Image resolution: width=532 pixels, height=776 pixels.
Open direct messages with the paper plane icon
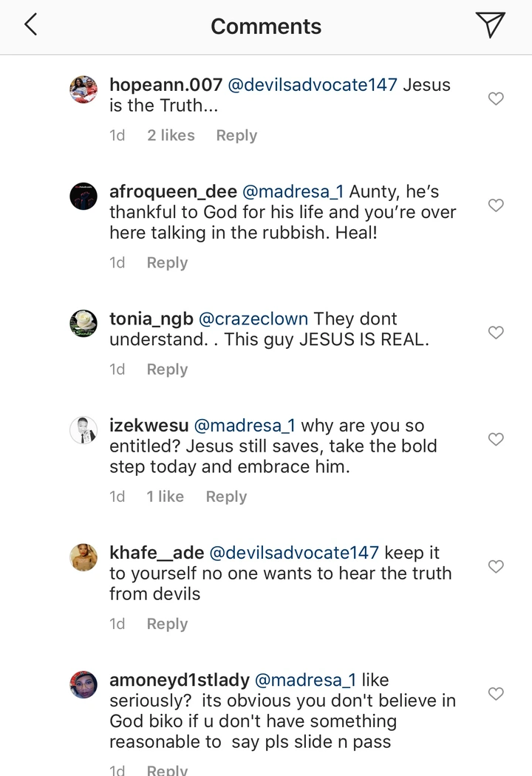pos(491,26)
